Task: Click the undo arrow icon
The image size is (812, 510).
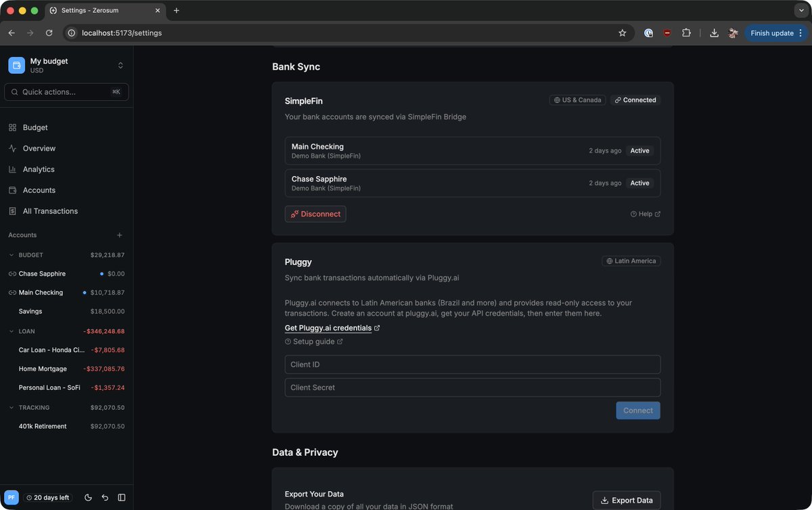Action: [x=105, y=497]
